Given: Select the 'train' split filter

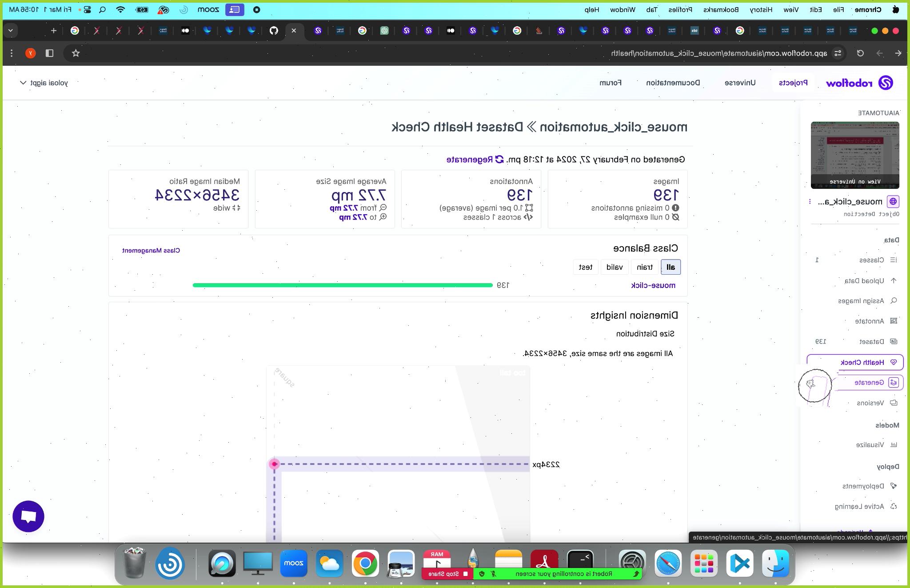Looking at the screenshot, I should click(x=645, y=268).
